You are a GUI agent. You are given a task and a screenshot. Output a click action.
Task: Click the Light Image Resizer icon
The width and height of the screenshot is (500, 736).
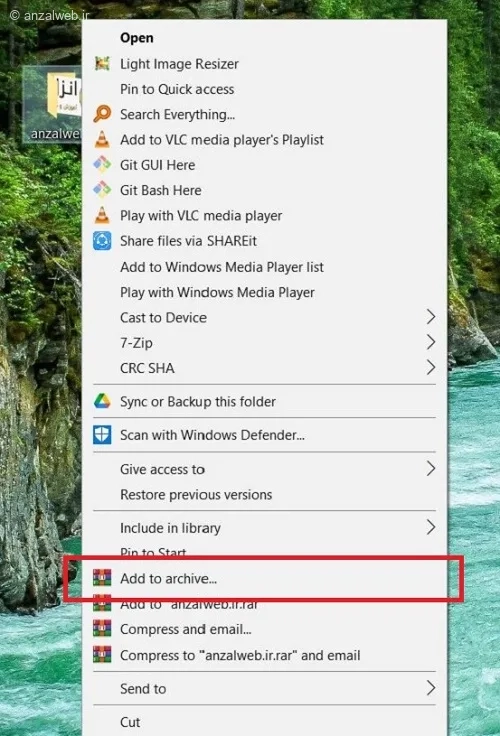coord(102,63)
